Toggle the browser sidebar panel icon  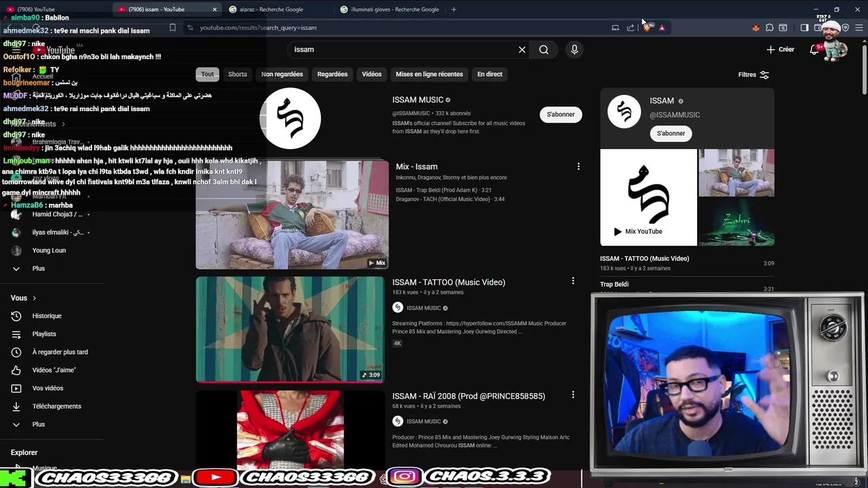tap(804, 28)
